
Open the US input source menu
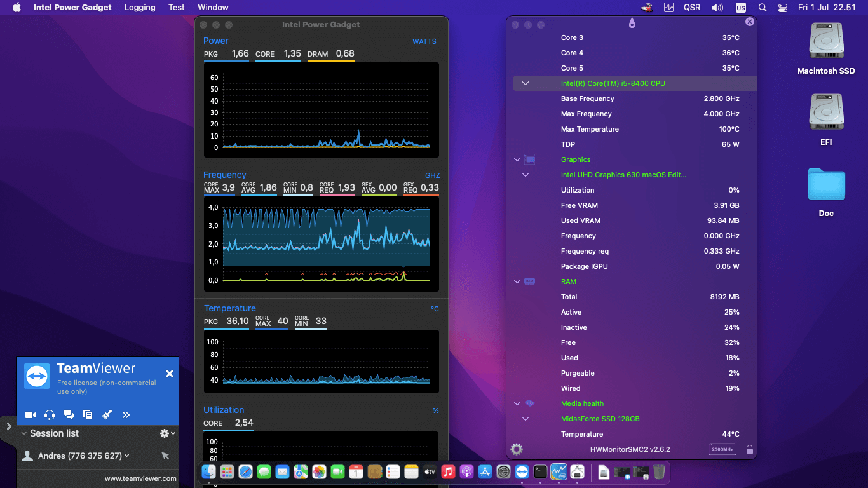click(x=741, y=8)
